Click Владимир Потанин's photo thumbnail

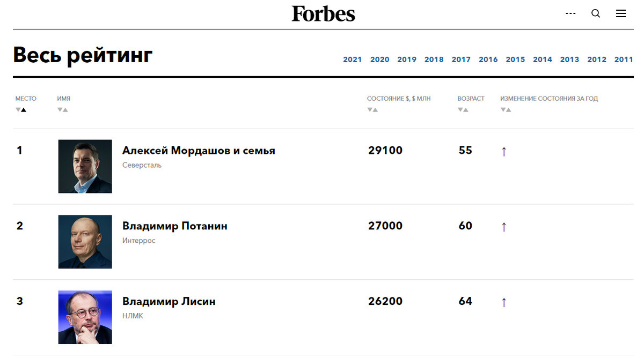[x=85, y=242]
